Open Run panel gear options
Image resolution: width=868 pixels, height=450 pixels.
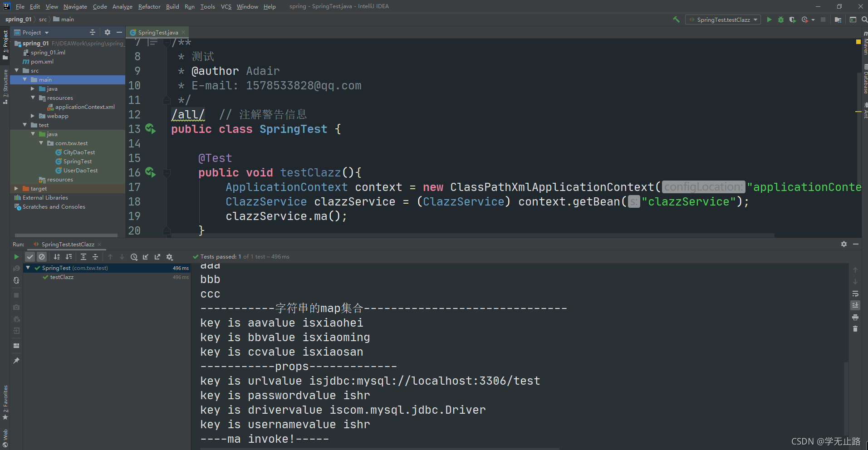pos(844,244)
